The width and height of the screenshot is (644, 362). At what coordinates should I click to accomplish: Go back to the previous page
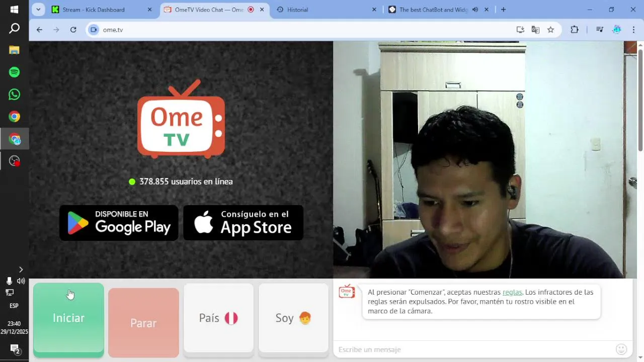coord(39,30)
